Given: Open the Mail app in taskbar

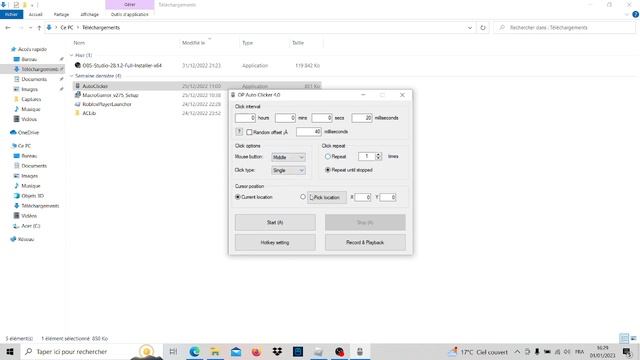Looking at the screenshot, I should [x=236, y=351].
